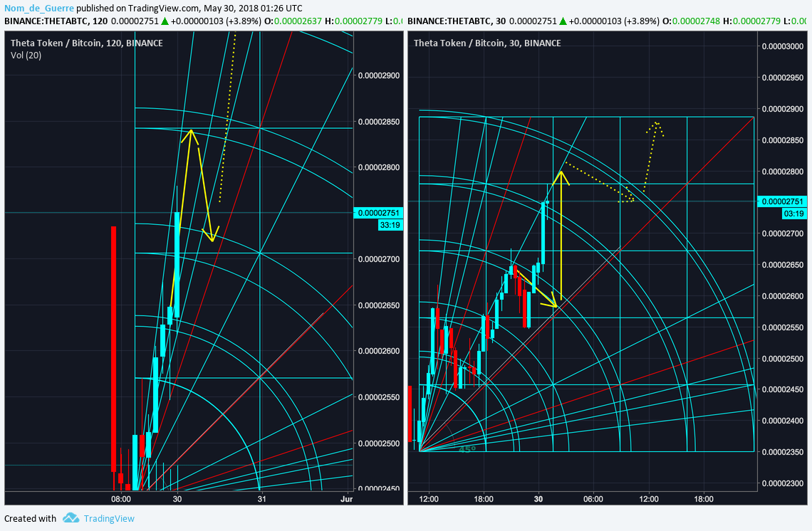This screenshot has height=531, width=812.
Task: Click the first 18:00 label on right time axis
Action: pos(484,499)
